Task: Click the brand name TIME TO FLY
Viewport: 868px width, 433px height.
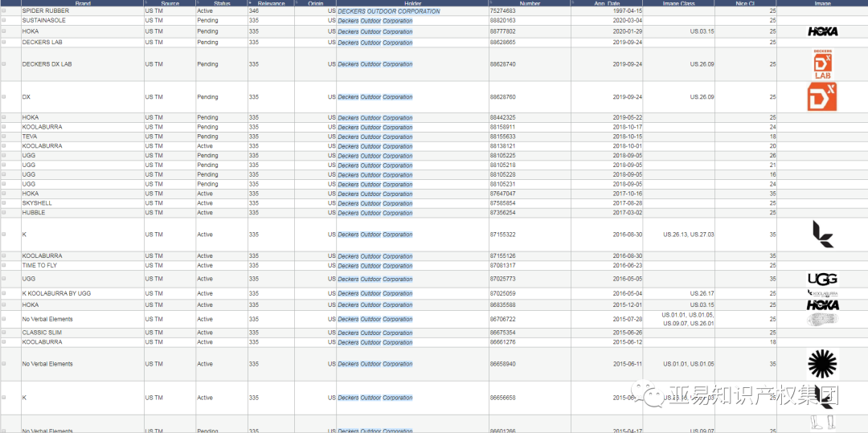Action: pos(39,266)
